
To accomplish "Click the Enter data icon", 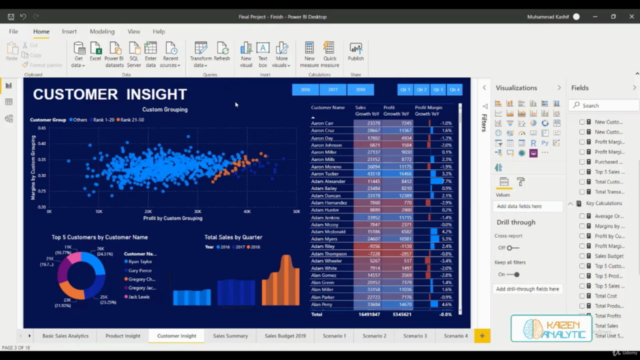I will 151,49.
